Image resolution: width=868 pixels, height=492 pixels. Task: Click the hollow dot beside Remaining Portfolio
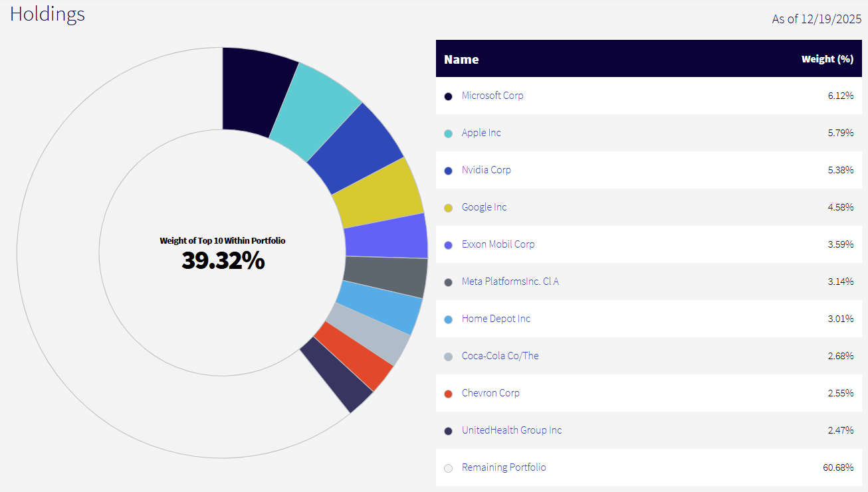449,467
